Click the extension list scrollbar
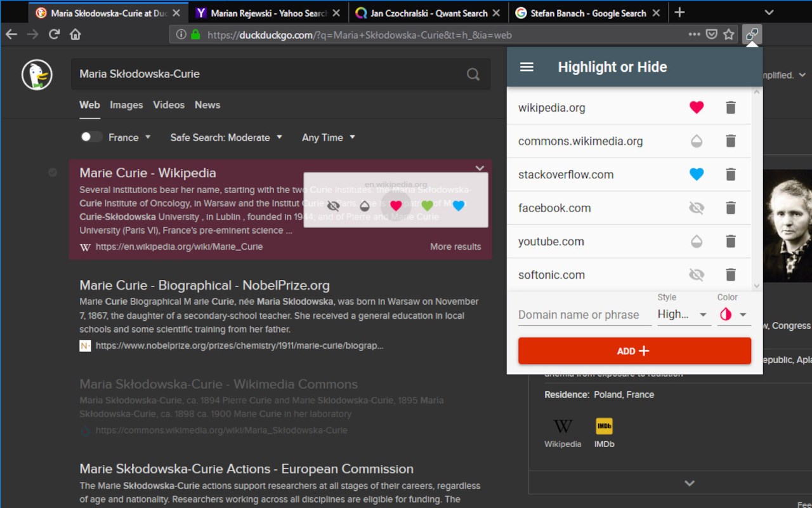This screenshot has width=812, height=508. (x=756, y=189)
